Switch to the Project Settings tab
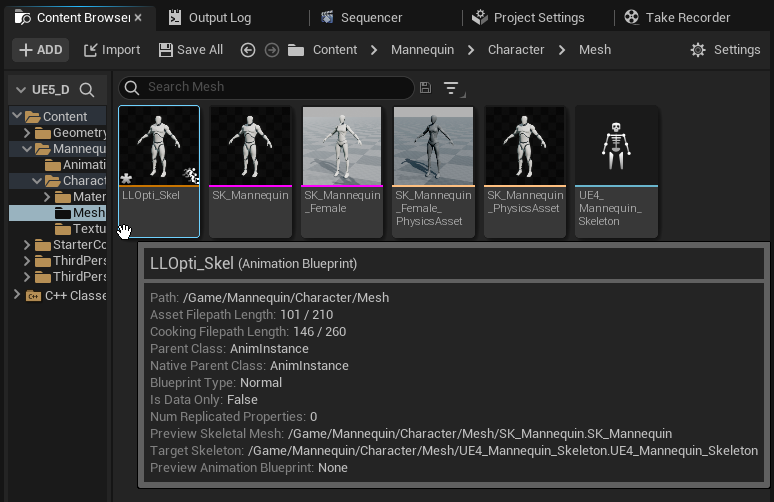The width and height of the screenshot is (774, 502). (527, 18)
